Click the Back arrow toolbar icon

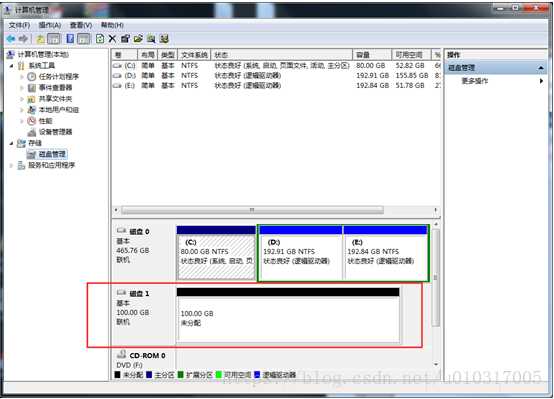[x=11, y=39]
